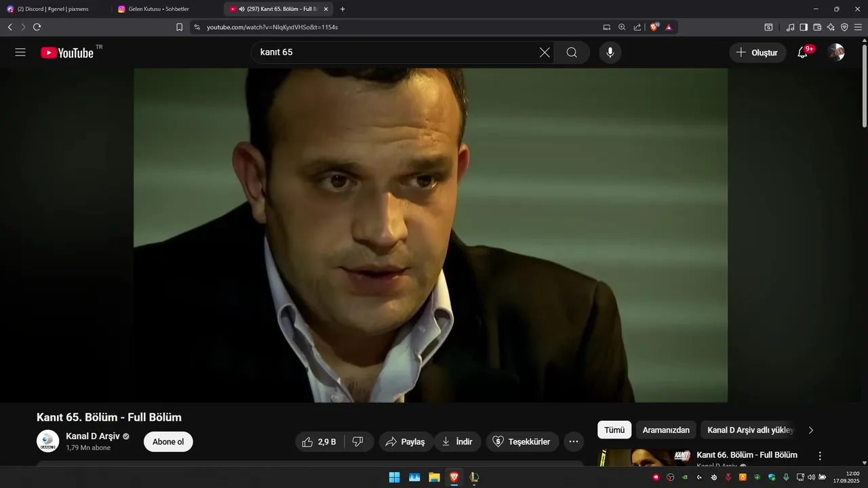Reload the page
Image resolution: width=868 pixels, height=488 pixels.
coord(37,27)
